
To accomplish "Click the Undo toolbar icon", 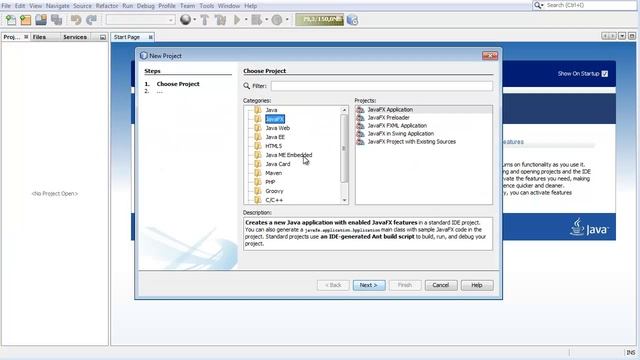I will 76,20.
